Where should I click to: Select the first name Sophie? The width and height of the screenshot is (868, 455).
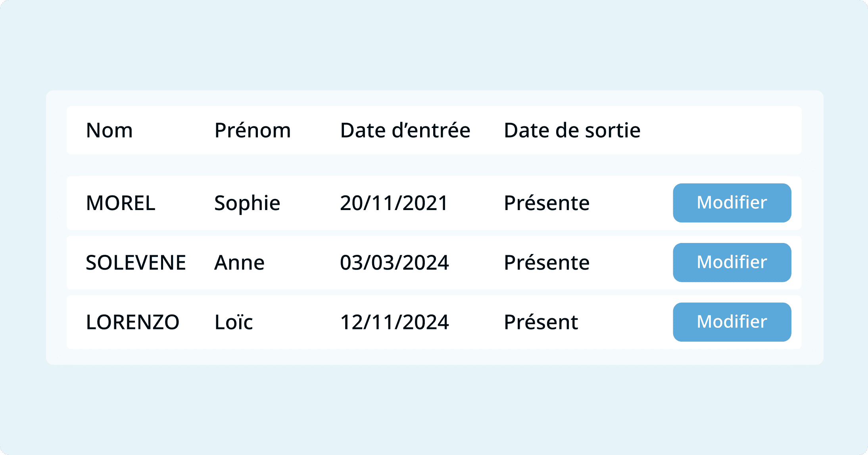[x=247, y=203]
